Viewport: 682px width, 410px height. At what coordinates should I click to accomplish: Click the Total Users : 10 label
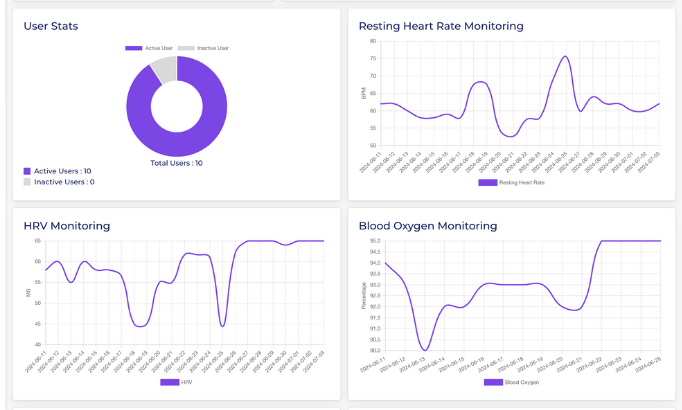[176, 163]
